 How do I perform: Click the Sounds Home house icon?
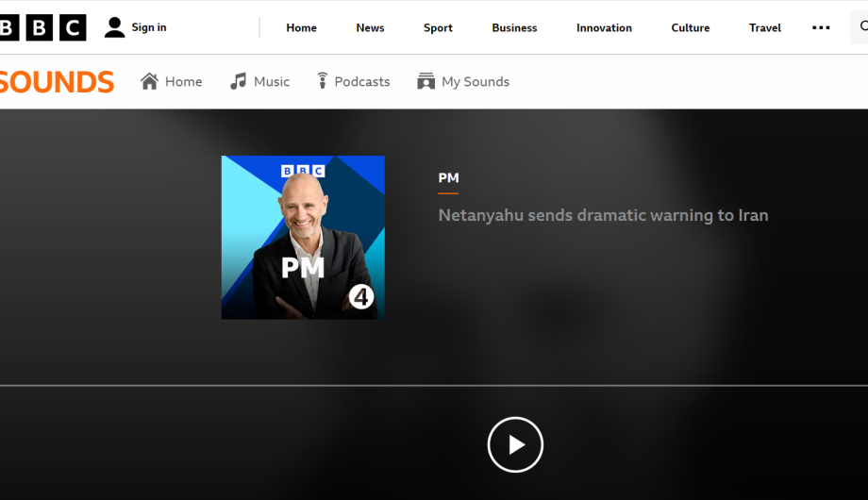(x=149, y=81)
